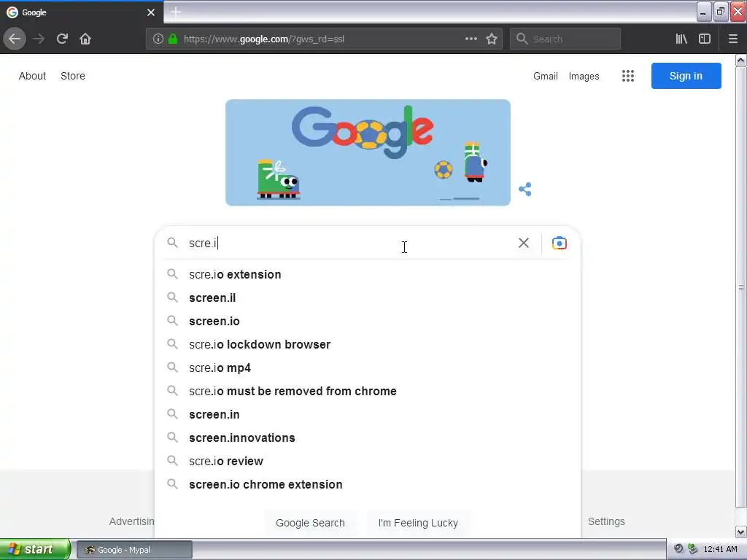Open page actions three-dot menu
747x560 pixels.
[x=471, y=39]
